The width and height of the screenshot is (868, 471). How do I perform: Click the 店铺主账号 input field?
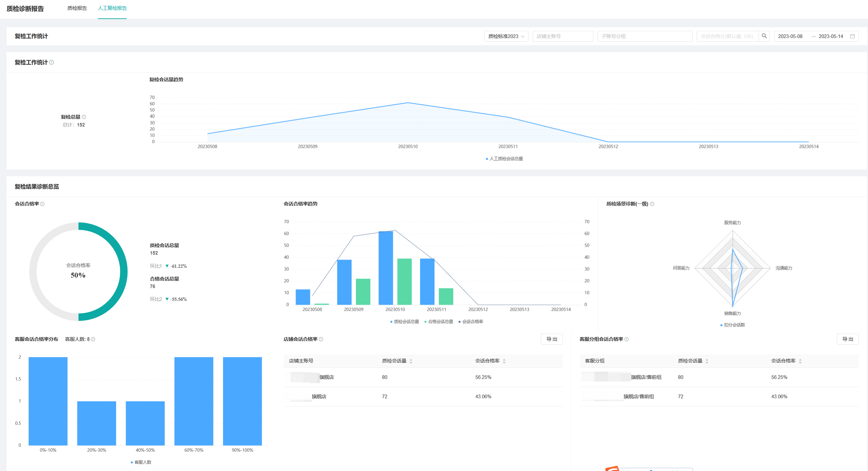pyautogui.click(x=563, y=36)
